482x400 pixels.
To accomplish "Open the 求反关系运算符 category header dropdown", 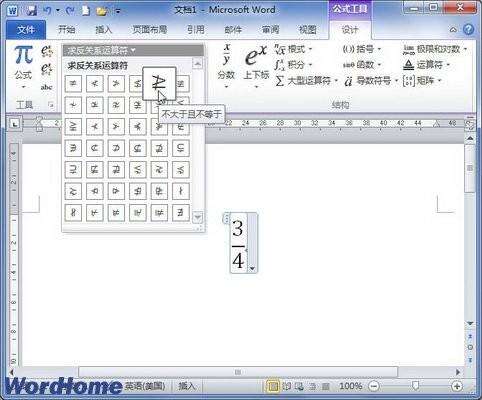I will pyautogui.click(x=133, y=50).
